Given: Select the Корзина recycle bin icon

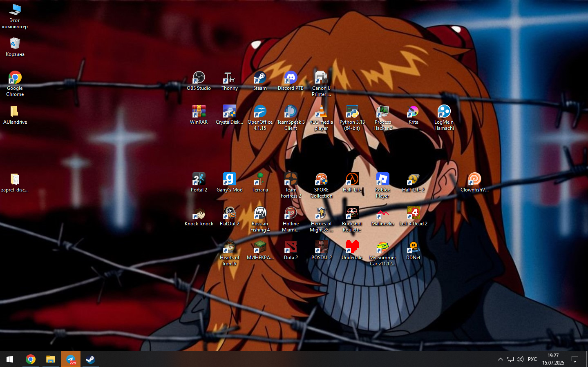Looking at the screenshot, I should click(x=15, y=47).
